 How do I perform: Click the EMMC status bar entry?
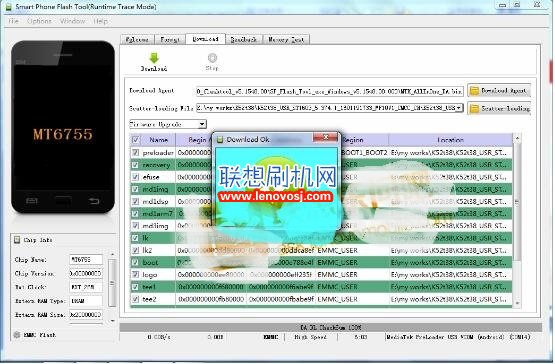(x=271, y=337)
